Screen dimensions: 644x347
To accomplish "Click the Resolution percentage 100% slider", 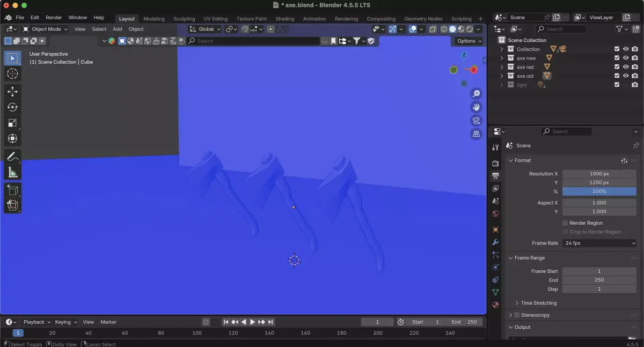I will tap(599, 191).
